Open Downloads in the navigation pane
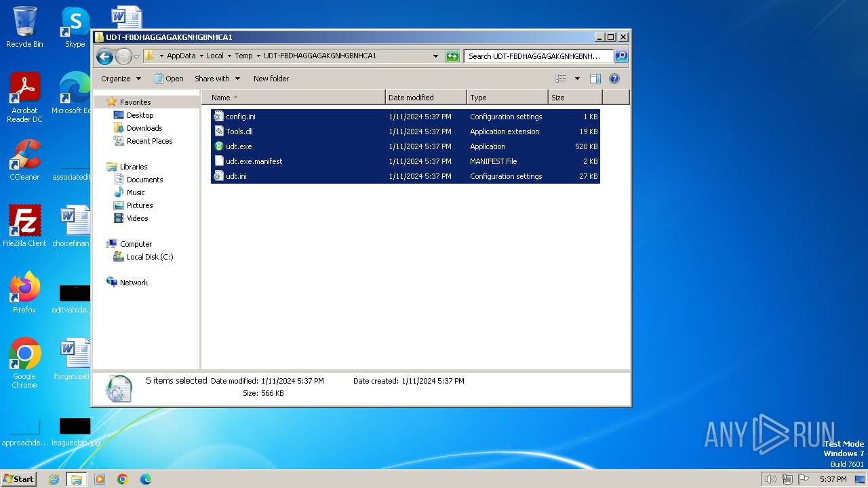The width and height of the screenshot is (868, 488). pos(144,128)
